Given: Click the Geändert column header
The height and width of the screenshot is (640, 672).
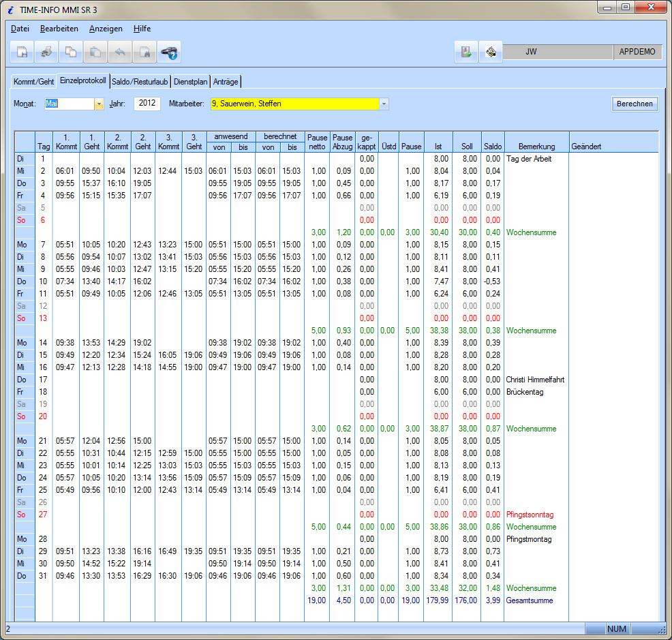Looking at the screenshot, I should (613, 142).
